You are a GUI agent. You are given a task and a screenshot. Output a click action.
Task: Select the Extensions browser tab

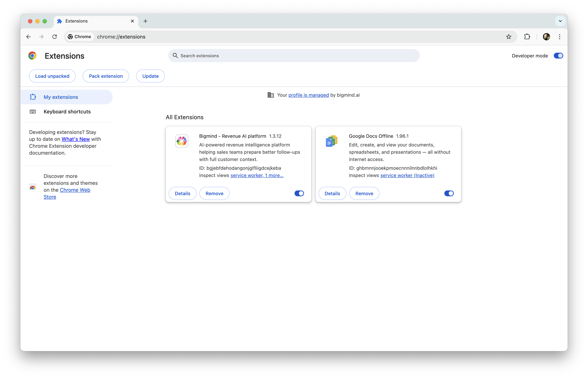(x=96, y=21)
